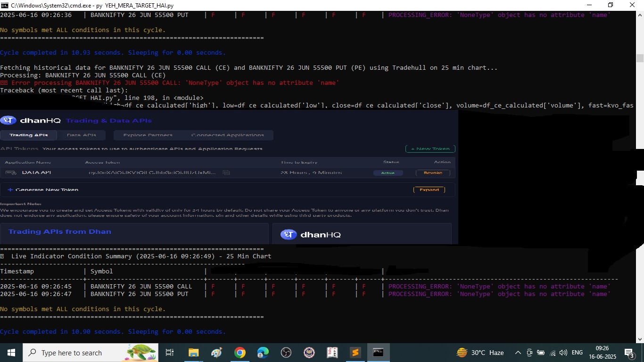Open the book reader app on taskbar
This screenshot has height=362, width=644.
tap(332, 353)
